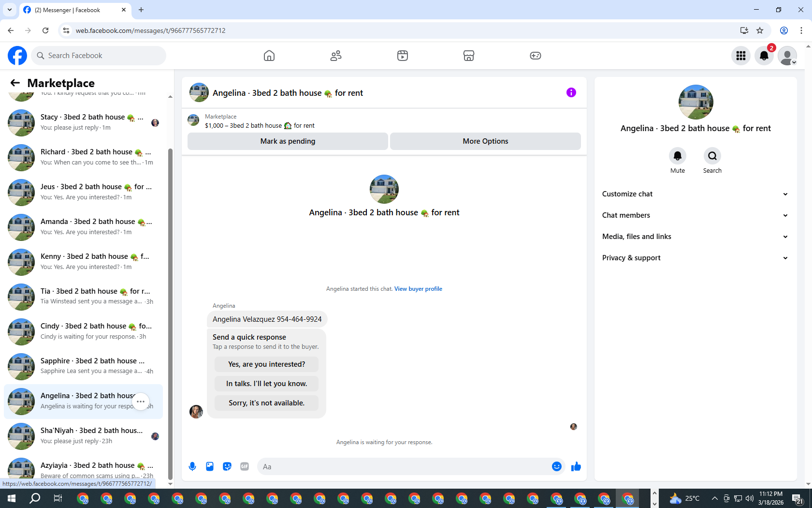Image resolution: width=812 pixels, height=508 pixels.
Task: Expand Media, files and links section
Action: pos(695,237)
